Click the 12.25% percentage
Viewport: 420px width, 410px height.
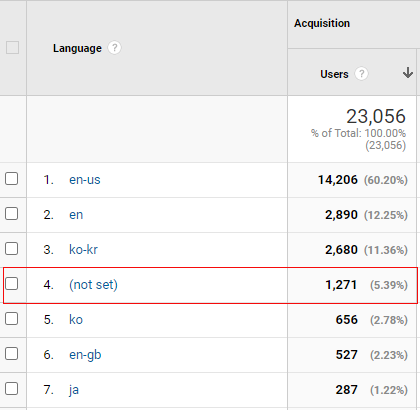point(386,215)
